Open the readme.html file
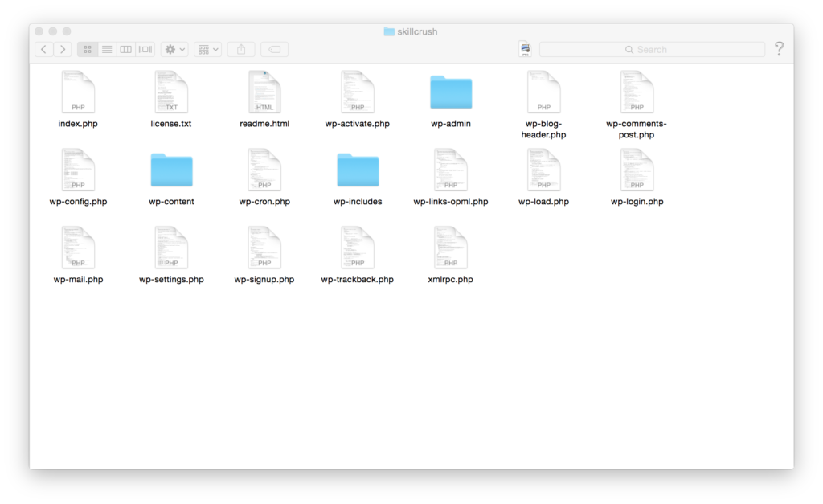 pyautogui.click(x=264, y=91)
